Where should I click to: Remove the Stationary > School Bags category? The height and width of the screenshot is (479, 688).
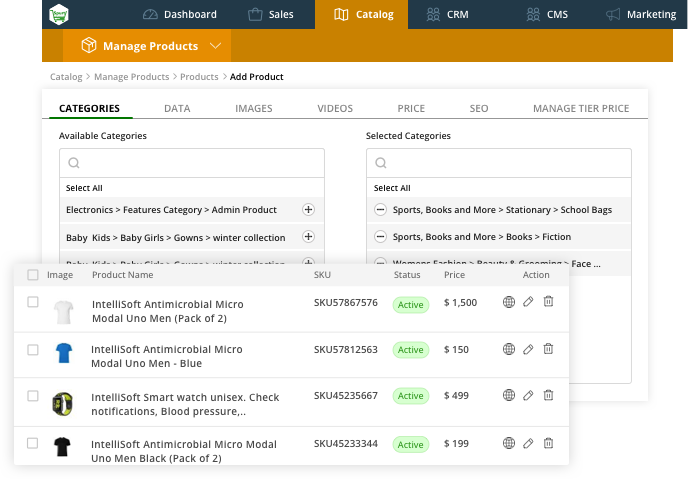(x=380, y=210)
